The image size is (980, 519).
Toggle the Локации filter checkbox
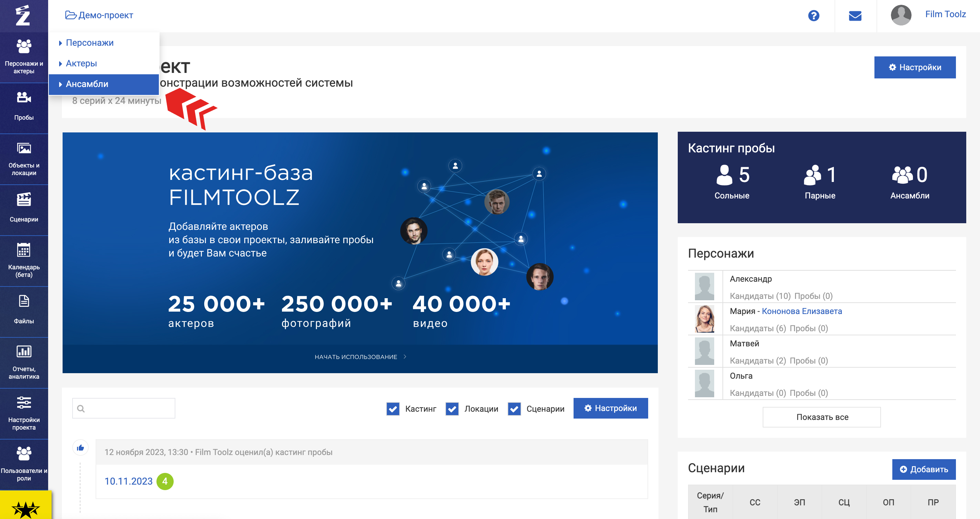[452, 409]
